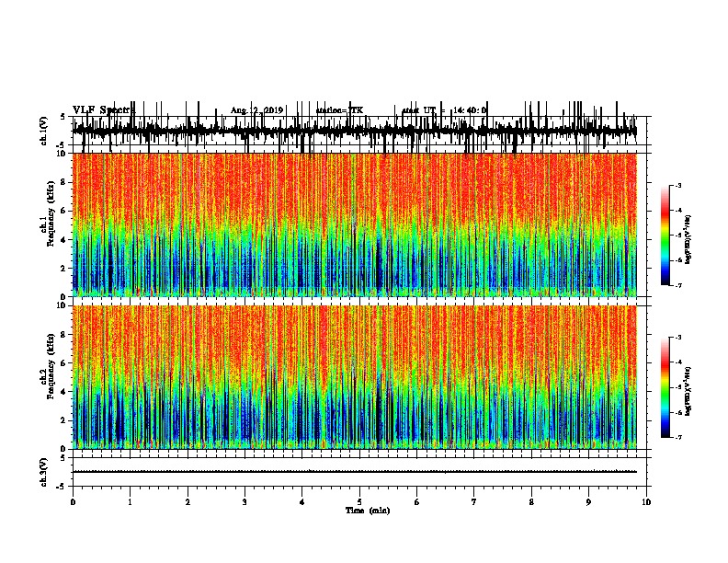Click time axis tick label 7

click(x=474, y=502)
